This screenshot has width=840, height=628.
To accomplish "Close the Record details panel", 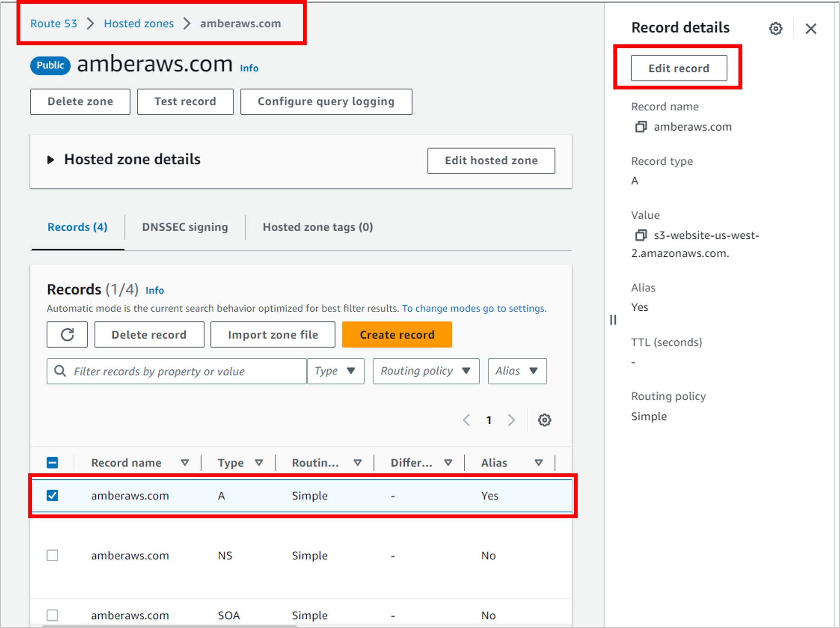I will 811,29.
